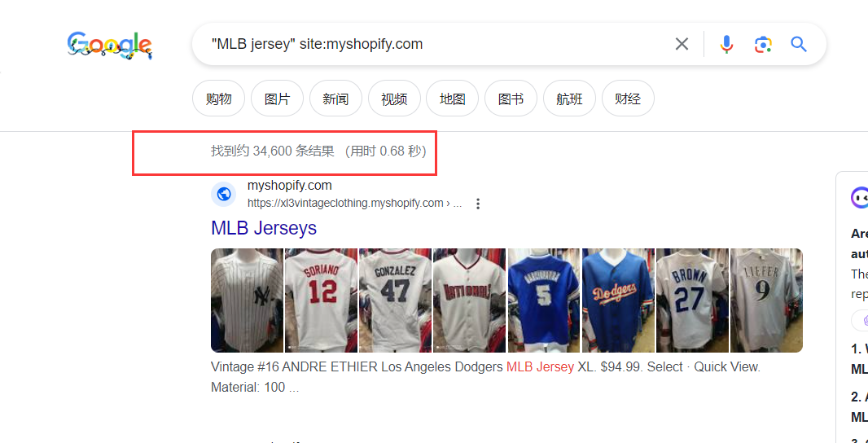Open the Yankees pinstripe jersey thumbnail
The width and height of the screenshot is (868, 443).
coord(247,300)
